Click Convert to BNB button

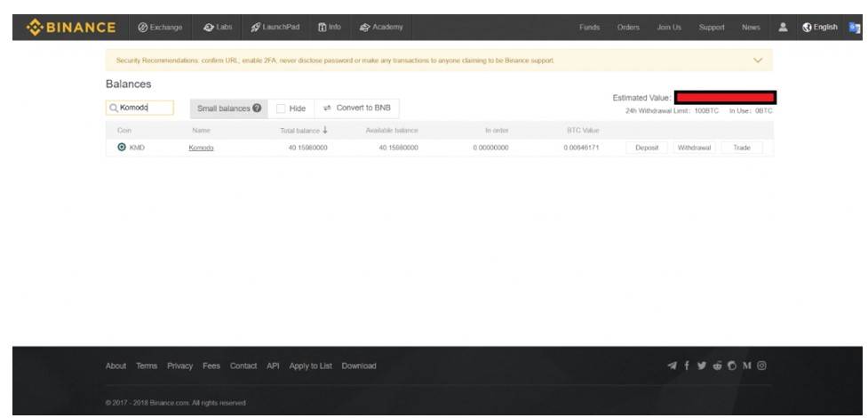click(357, 109)
